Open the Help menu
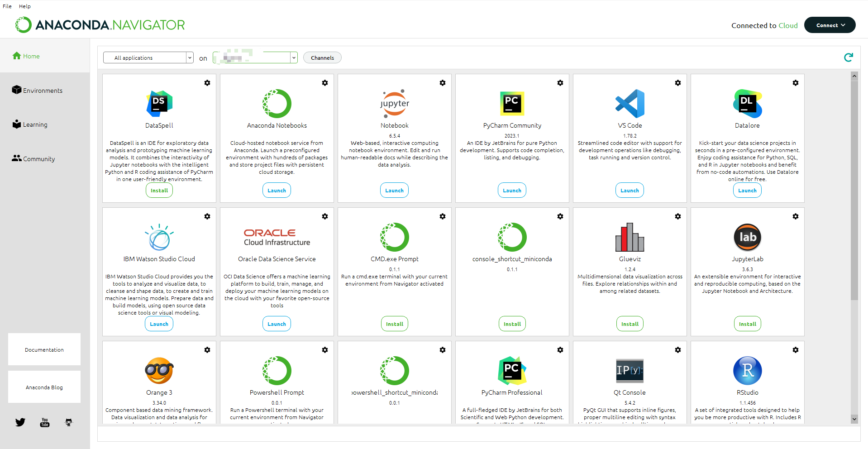Image resolution: width=868 pixels, height=449 pixels. pyautogui.click(x=25, y=6)
